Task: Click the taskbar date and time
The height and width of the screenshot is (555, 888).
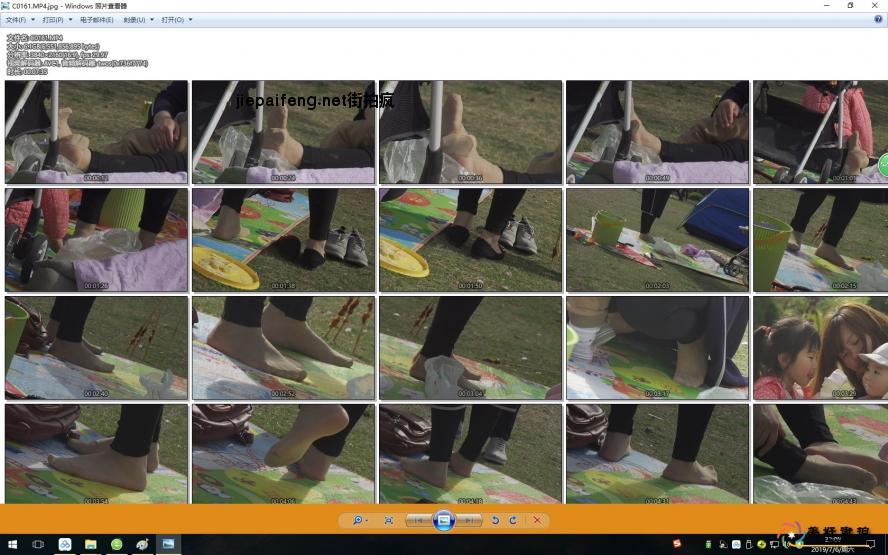Action: pyautogui.click(x=832, y=544)
